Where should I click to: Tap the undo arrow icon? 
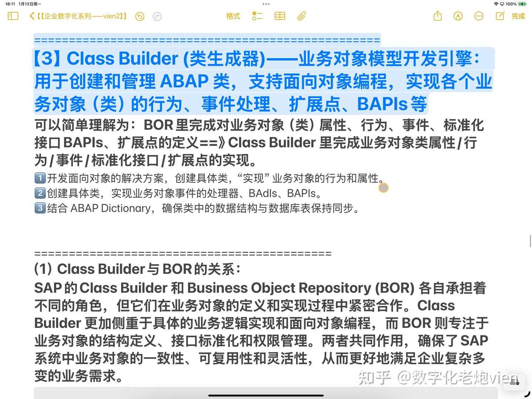coord(140,16)
